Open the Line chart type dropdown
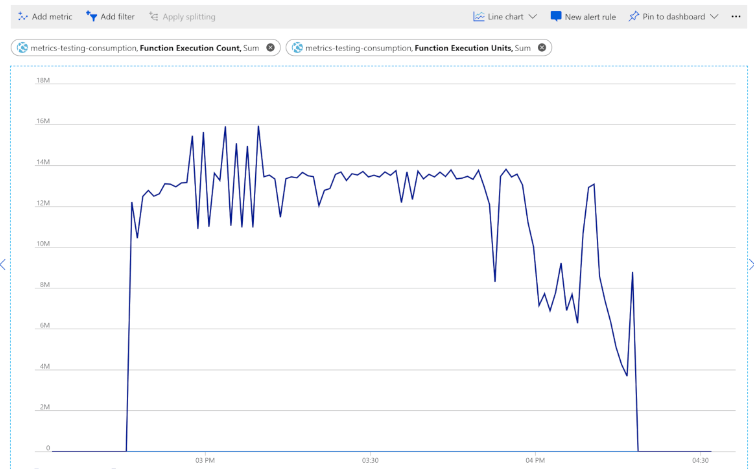This screenshot has height=469, width=754. 504,17
